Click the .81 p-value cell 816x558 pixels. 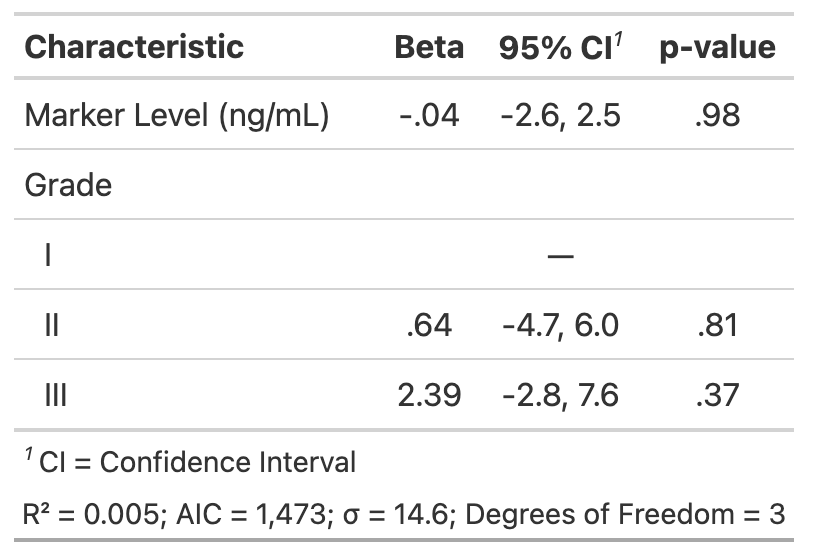(x=718, y=325)
